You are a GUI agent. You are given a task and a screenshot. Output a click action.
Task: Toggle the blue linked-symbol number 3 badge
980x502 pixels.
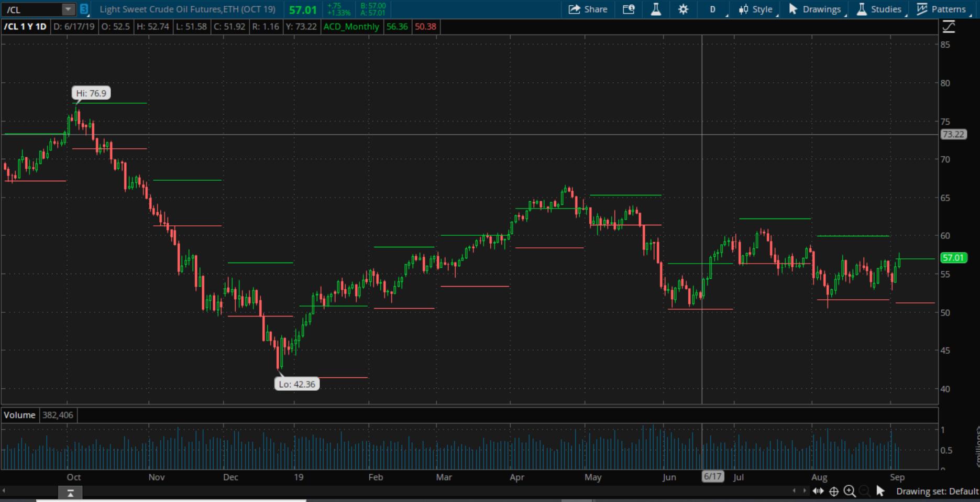pyautogui.click(x=84, y=9)
